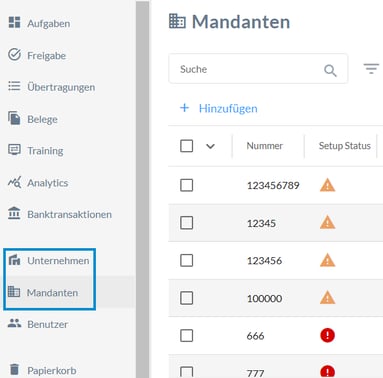
Task: Go to Übertragungen in the sidebar
Action: 61,87
